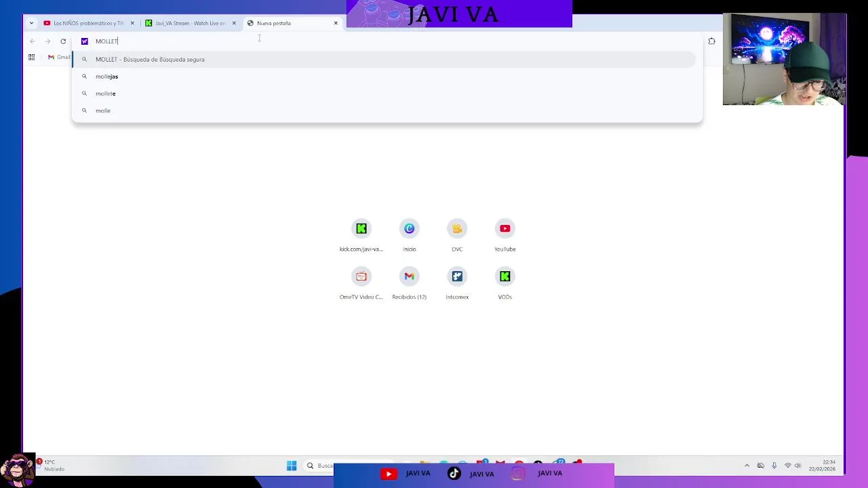This screenshot has height=488, width=868.
Task: Open the OmeTV Video C... shortcut
Action: (361, 284)
